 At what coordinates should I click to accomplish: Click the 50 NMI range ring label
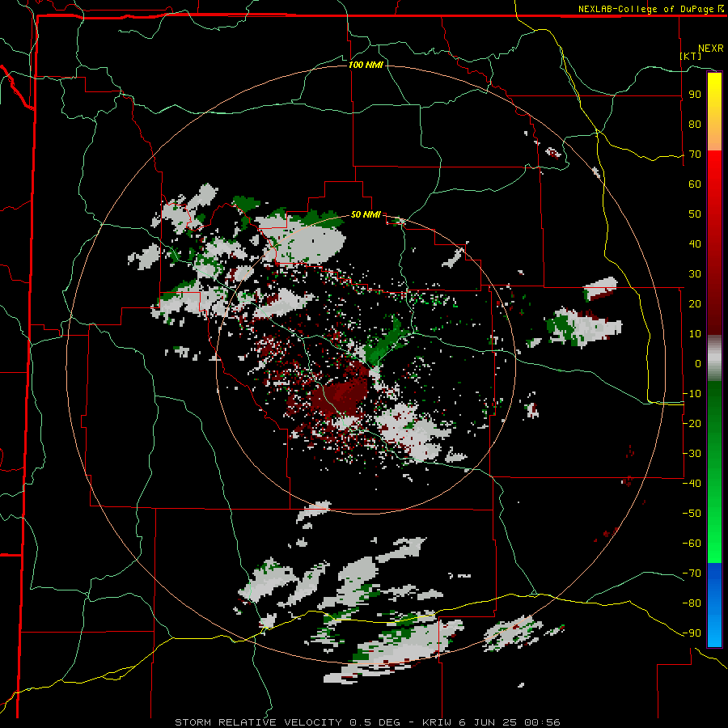coord(366,214)
